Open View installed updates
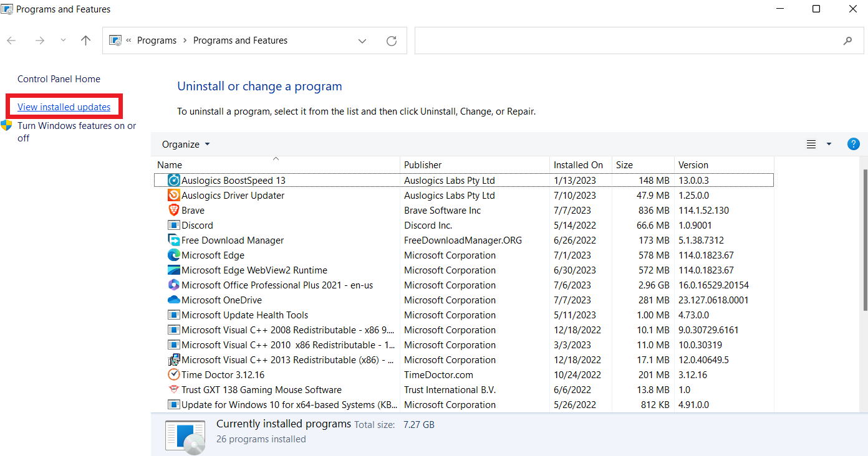 click(64, 107)
